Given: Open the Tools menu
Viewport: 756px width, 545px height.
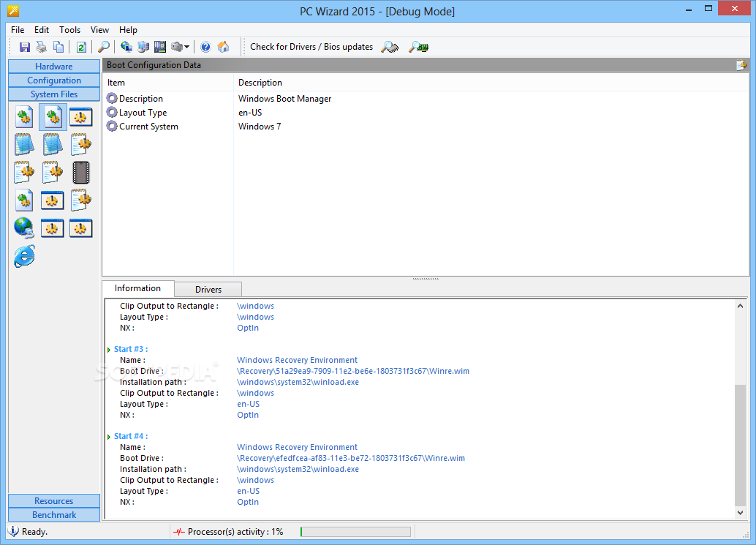Looking at the screenshot, I should [70, 30].
